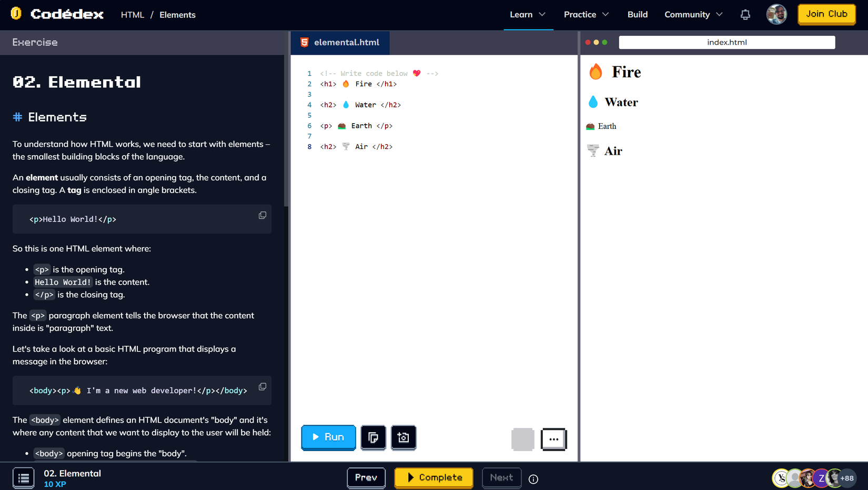The width and height of the screenshot is (868, 490).
Task: Click the yellow Join Club button
Action: pyautogui.click(x=826, y=14)
